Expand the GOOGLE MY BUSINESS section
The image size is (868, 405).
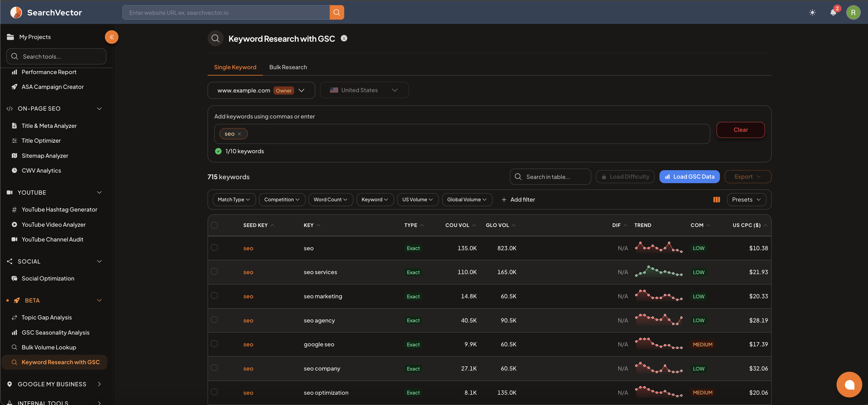tap(99, 384)
